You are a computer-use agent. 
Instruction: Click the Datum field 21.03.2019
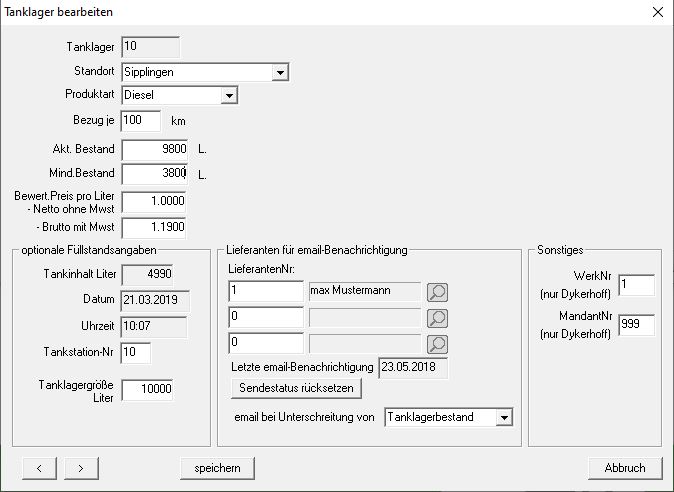click(155, 301)
